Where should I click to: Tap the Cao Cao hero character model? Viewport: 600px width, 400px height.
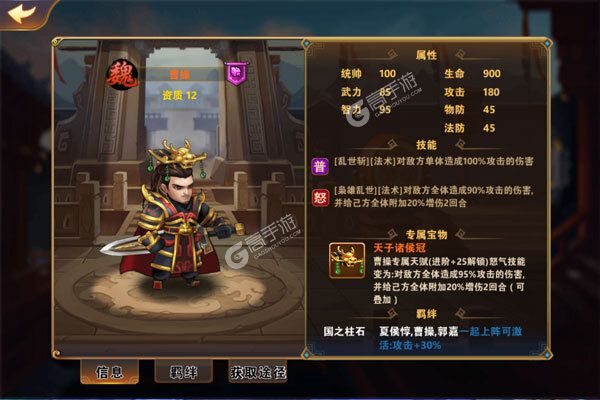[172, 215]
